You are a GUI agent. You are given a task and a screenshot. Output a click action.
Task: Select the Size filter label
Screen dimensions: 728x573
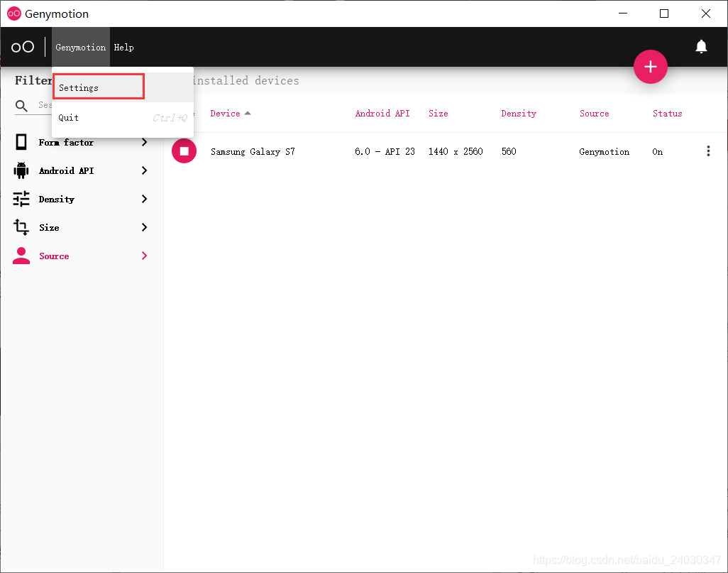pyautogui.click(x=49, y=227)
